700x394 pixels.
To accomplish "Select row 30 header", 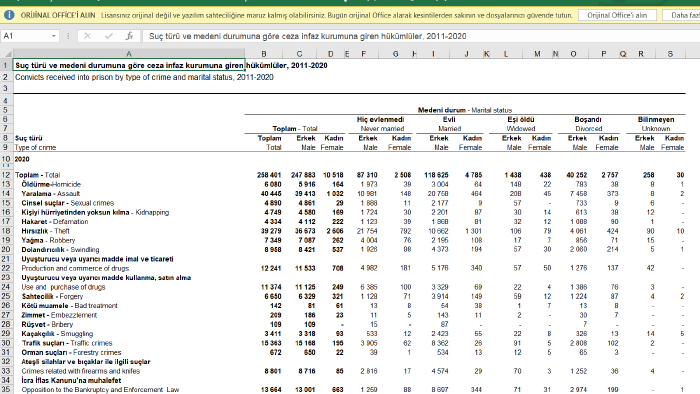I will click(x=6, y=343).
